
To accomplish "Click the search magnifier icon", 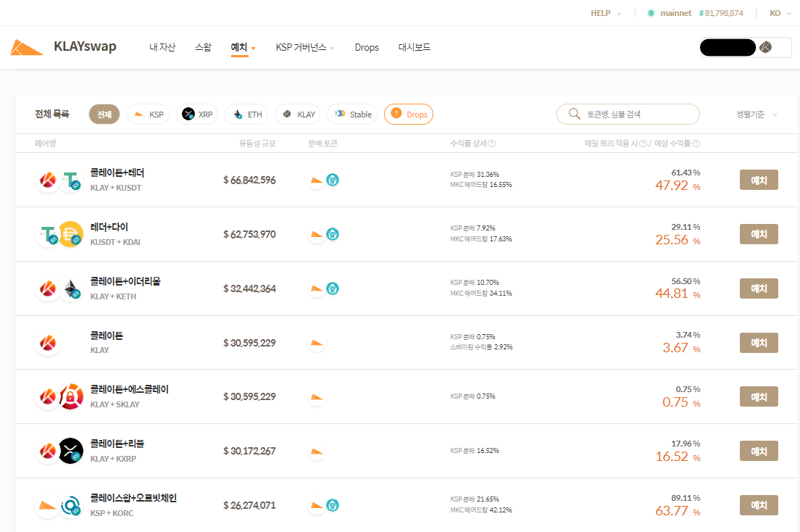I will click(574, 114).
